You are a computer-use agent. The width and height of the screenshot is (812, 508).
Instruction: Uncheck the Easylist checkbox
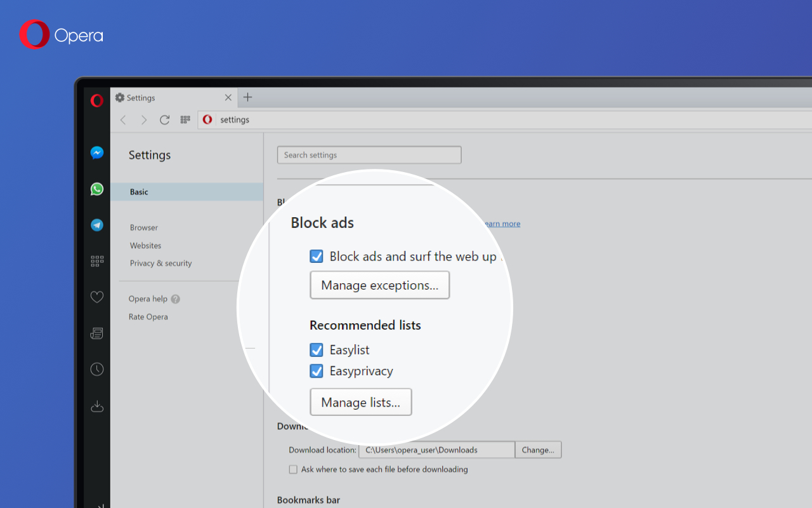(x=317, y=350)
